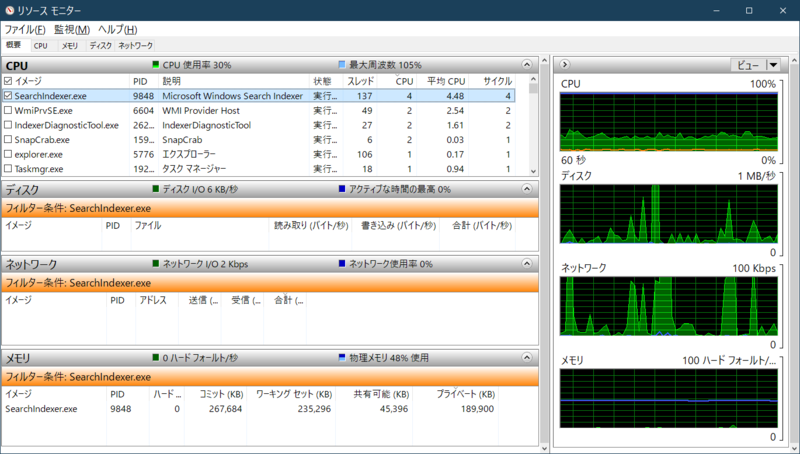The image size is (800, 454).
Task: Click the blue 物理メモリ indicator square
Action: (342, 358)
